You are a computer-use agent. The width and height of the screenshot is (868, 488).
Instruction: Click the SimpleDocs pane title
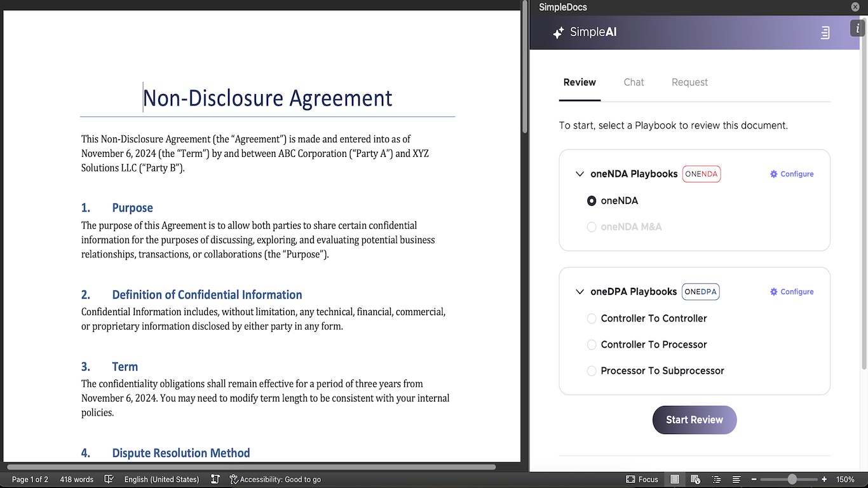(563, 7)
